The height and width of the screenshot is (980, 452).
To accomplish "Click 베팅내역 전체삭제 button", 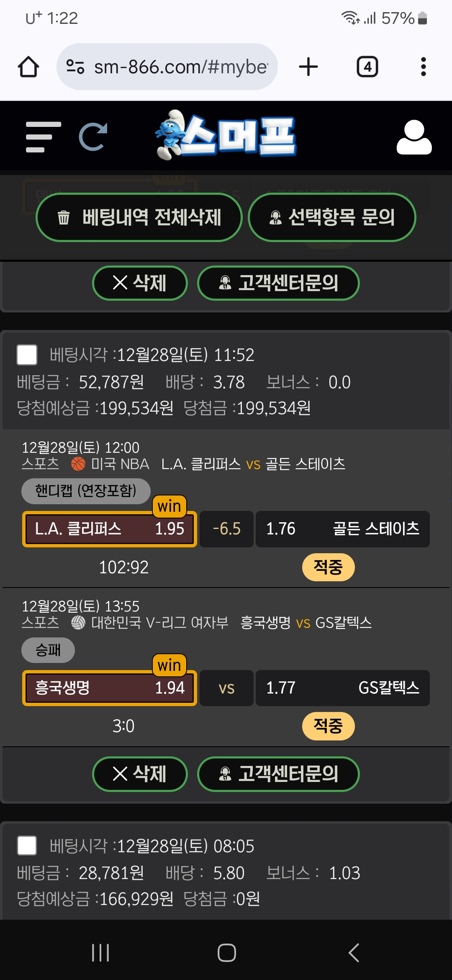I will click(139, 217).
